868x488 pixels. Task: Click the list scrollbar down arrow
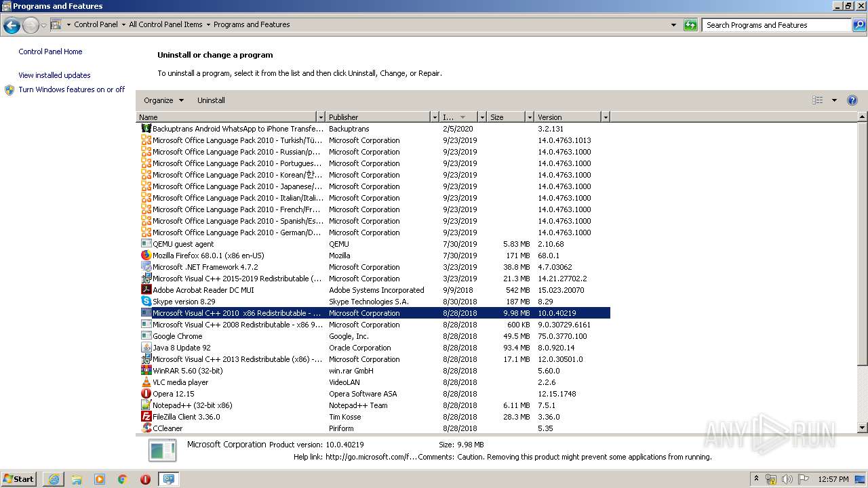tap(863, 428)
